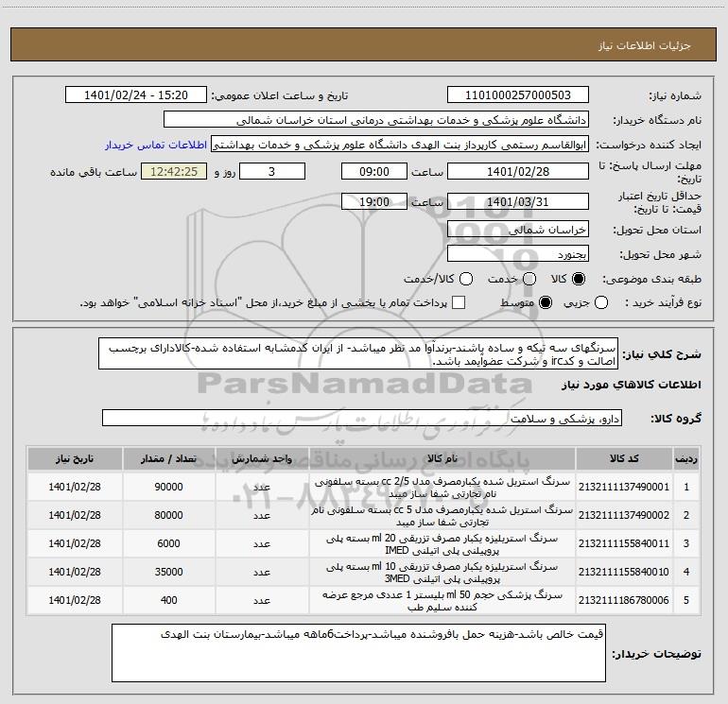Click the buyer organization name field
Image resolution: width=728 pixels, height=704 pixels.
tap(376, 120)
